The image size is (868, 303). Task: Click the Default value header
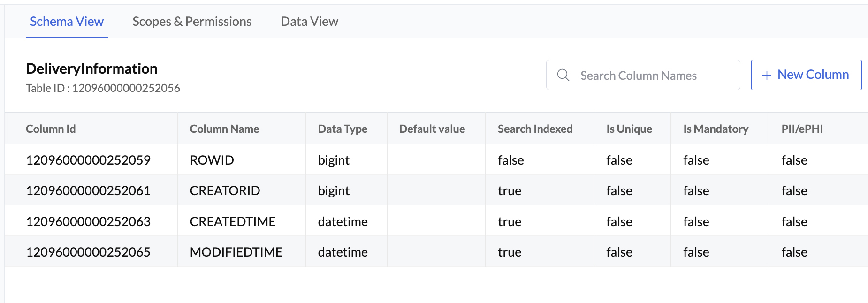click(432, 129)
